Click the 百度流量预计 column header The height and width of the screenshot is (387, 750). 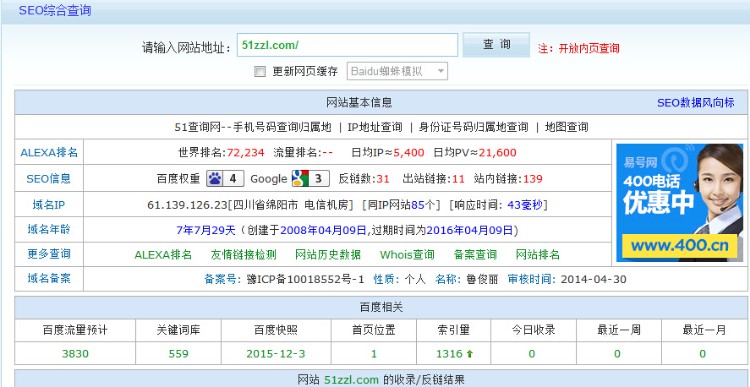tap(75, 330)
